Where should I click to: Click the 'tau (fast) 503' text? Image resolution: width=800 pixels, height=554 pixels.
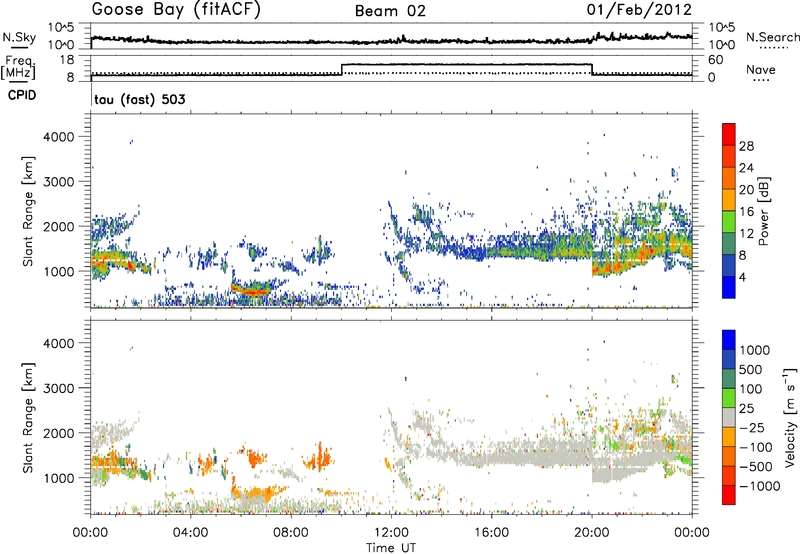click(x=140, y=99)
